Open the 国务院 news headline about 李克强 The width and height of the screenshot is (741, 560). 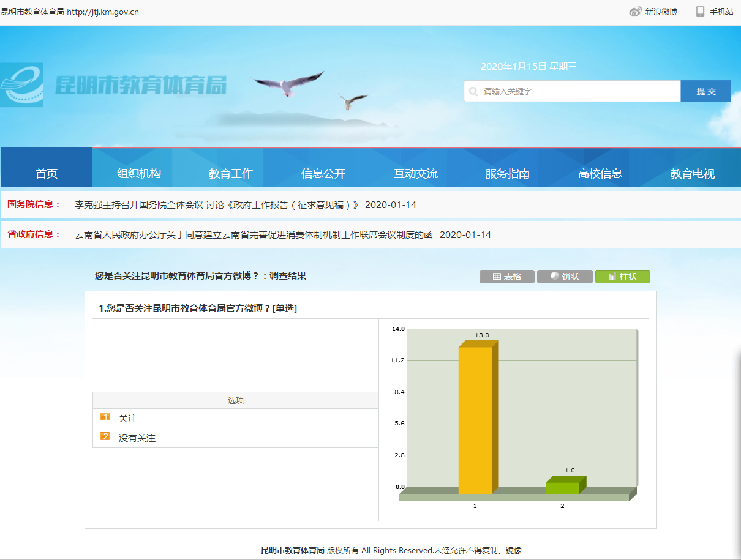[x=216, y=205]
